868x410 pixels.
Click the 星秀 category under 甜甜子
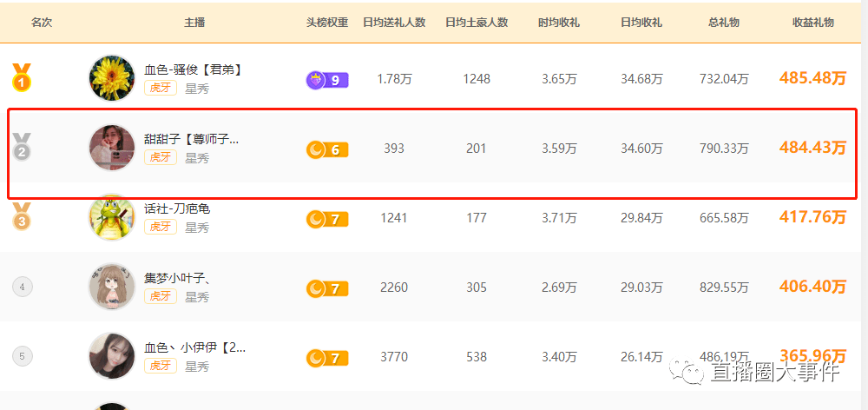tap(197, 158)
